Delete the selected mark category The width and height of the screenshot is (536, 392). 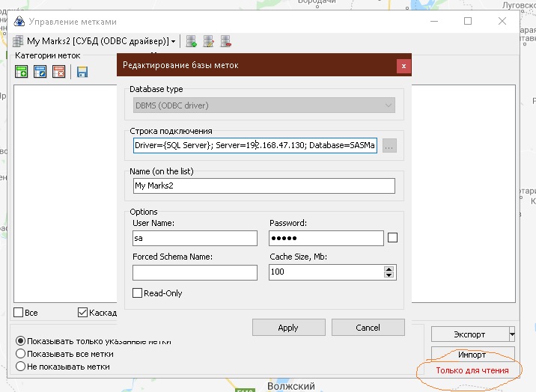[59, 72]
